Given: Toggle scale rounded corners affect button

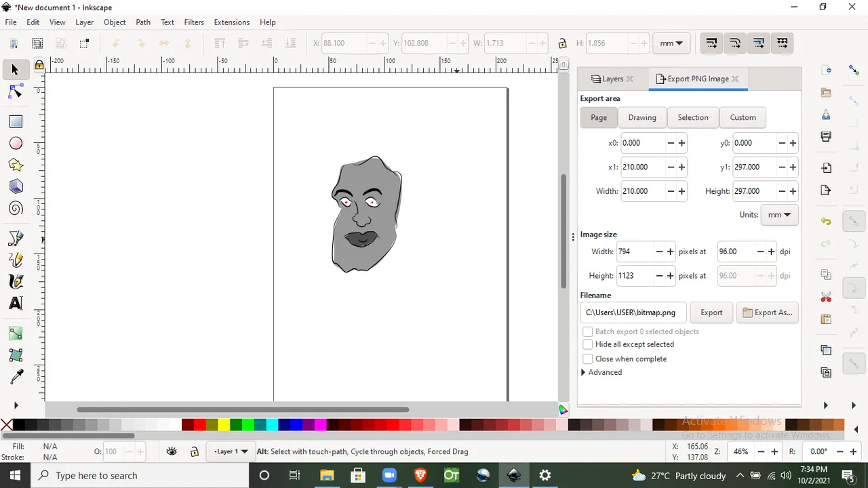Looking at the screenshot, I should 735,43.
